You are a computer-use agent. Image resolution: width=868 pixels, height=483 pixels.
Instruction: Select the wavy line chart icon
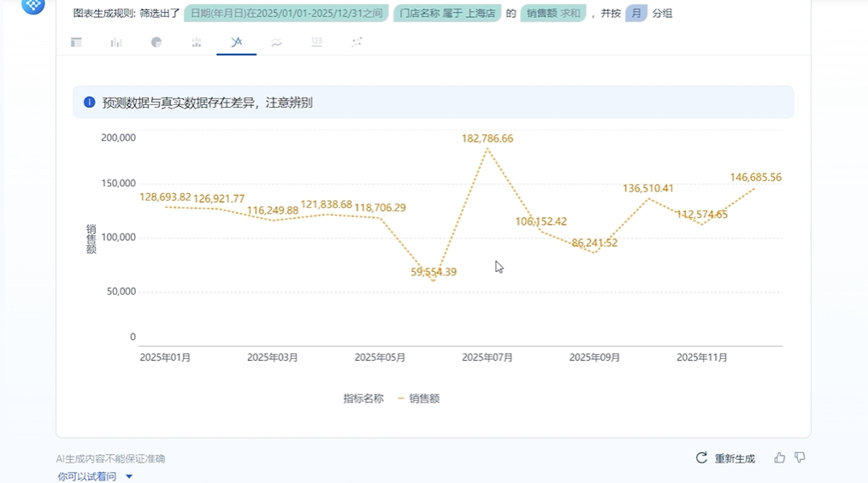click(x=276, y=42)
